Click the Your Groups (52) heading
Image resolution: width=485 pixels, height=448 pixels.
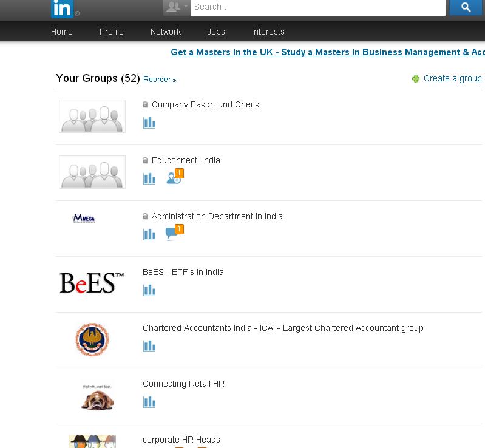(x=98, y=78)
